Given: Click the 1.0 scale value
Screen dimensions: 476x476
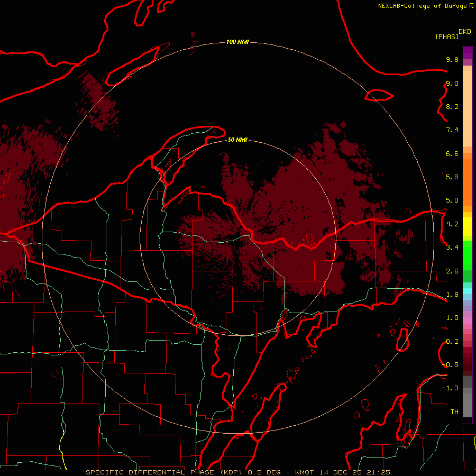Looking at the screenshot, I should click(452, 317).
